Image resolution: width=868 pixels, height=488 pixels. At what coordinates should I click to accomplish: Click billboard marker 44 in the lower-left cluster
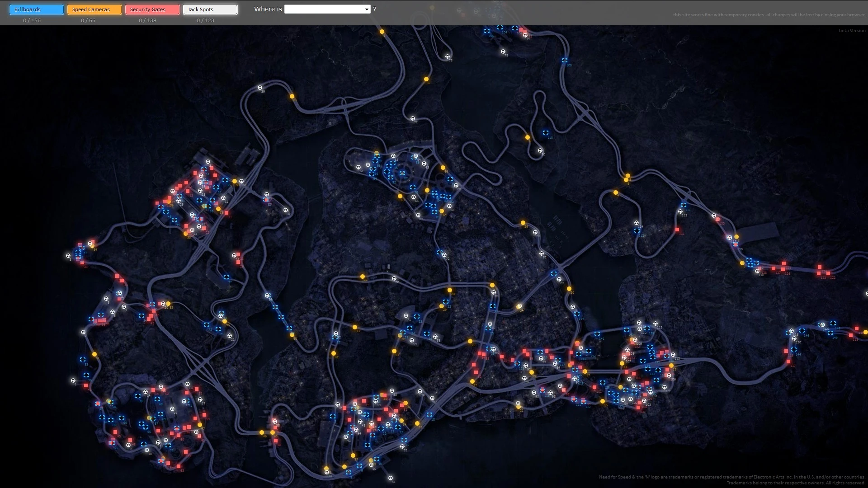175,219
